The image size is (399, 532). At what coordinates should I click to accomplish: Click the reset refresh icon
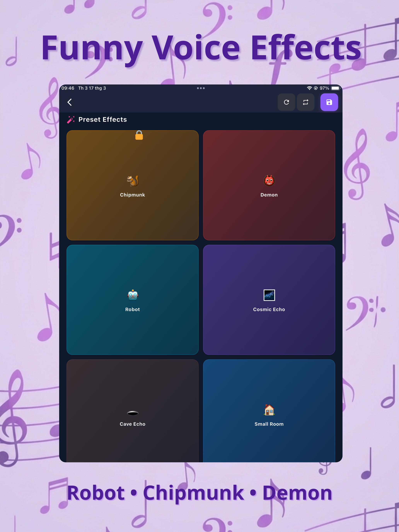click(286, 102)
